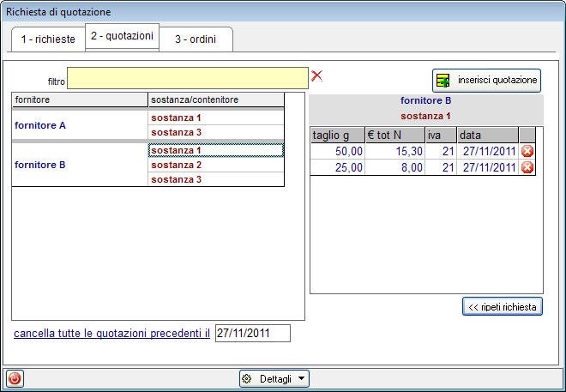Click iva 21 in the 50,00 row
The image size is (566, 392).
pyautogui.click(x=441, y=151)
